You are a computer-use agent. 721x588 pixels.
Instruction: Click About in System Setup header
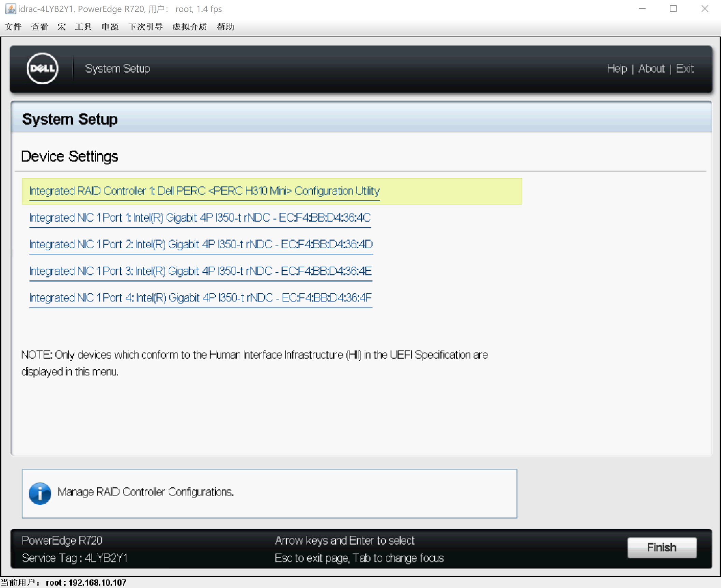coord(651,69)
